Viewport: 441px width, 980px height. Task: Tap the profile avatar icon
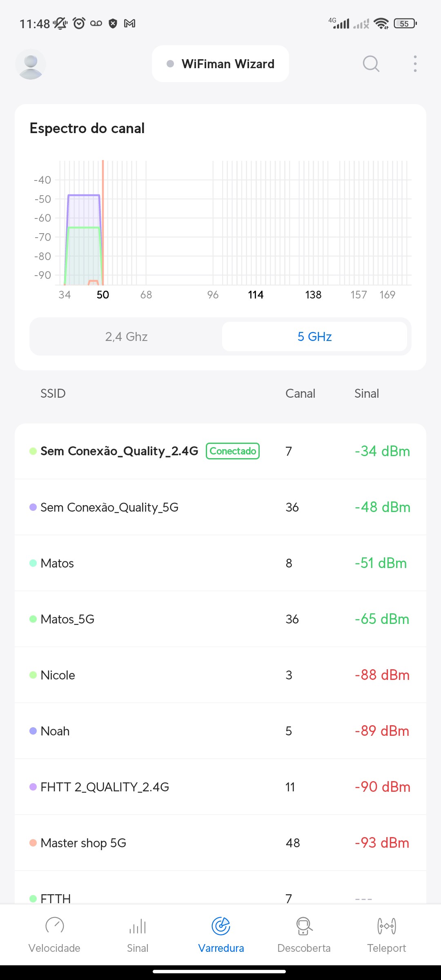tap(31, 64)
